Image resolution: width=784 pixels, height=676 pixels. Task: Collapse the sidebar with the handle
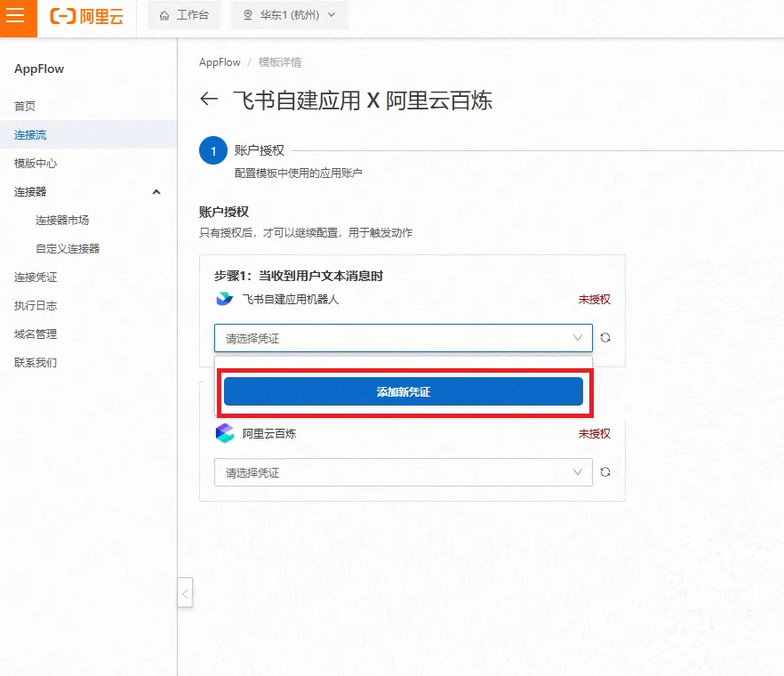pyautogui.click(x=185, y=593)
